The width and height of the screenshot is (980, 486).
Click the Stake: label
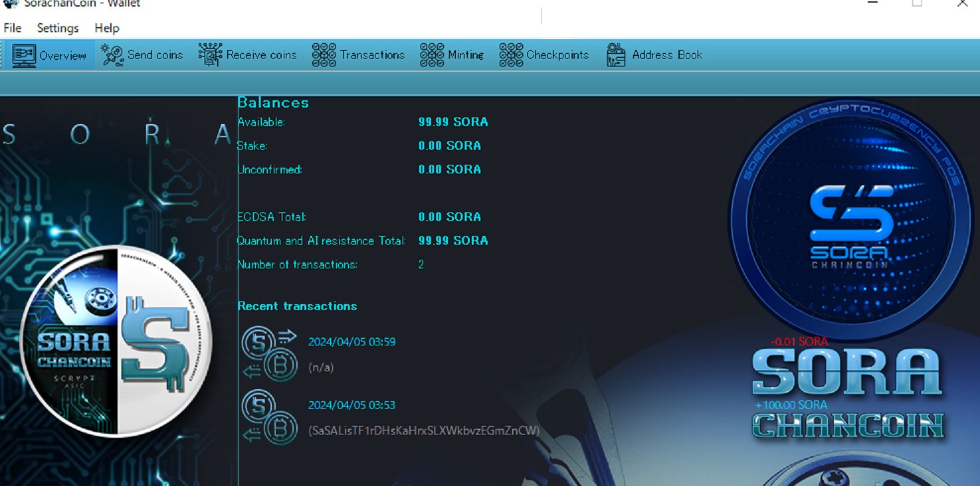pos(252,146)
